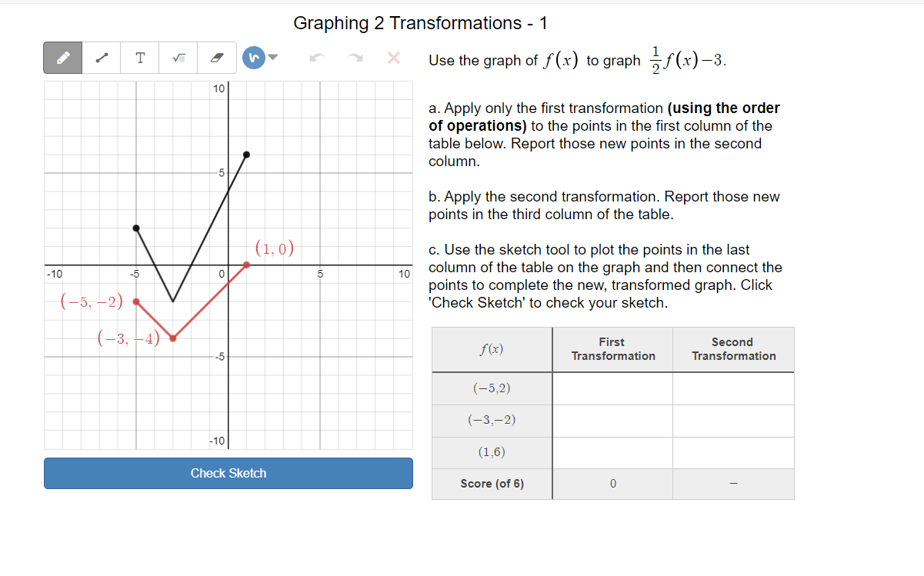Click the Check Sketch button
Image resolution: width=924 pixels, height=576 pixels.
(x=228, y=473)
